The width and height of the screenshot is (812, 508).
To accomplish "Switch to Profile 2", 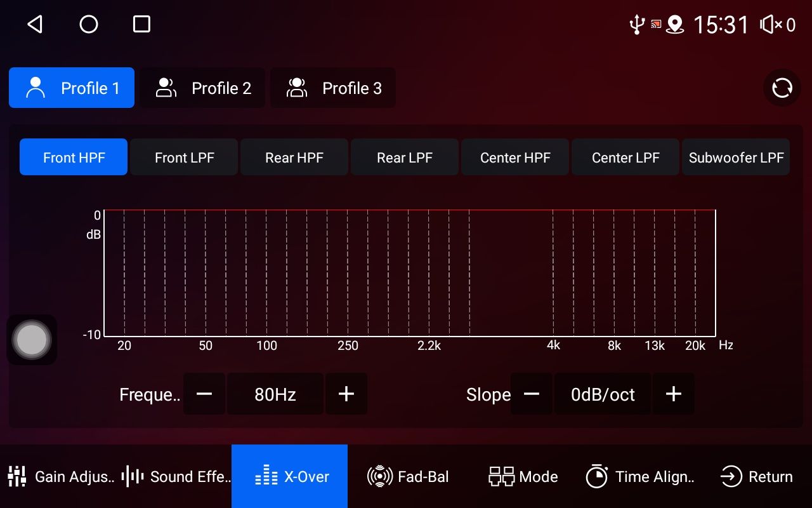I will tap(203, 88).
